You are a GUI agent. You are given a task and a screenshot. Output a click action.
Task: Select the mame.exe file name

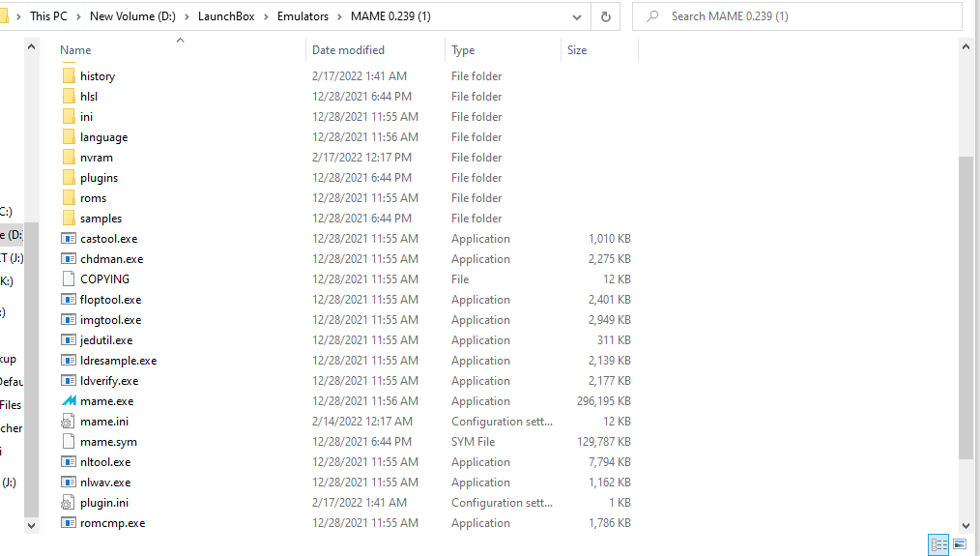107,401
